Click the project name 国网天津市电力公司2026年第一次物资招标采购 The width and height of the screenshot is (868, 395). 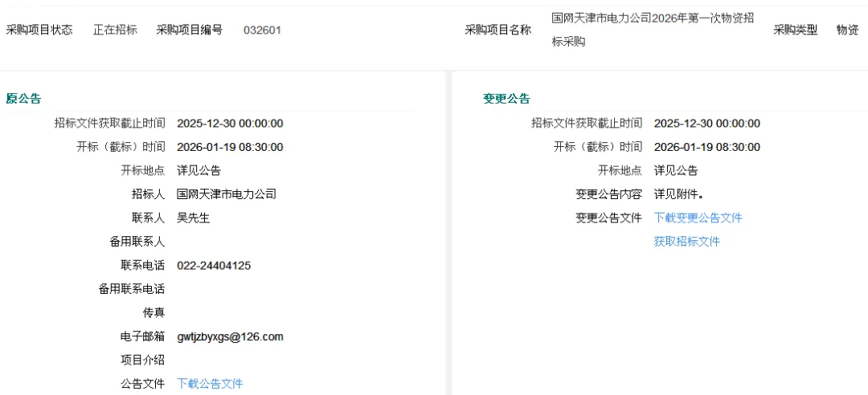653,30
